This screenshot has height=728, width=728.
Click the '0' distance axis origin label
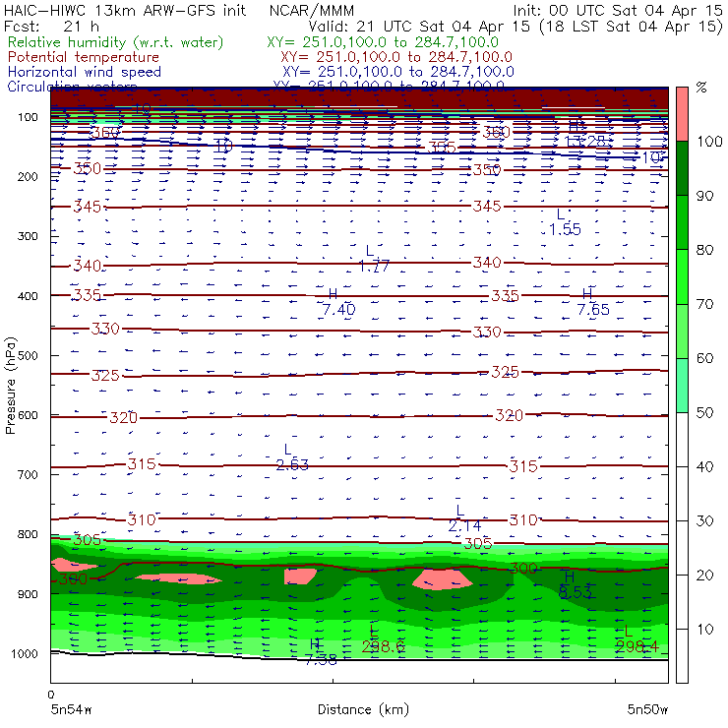click(51, 695)
